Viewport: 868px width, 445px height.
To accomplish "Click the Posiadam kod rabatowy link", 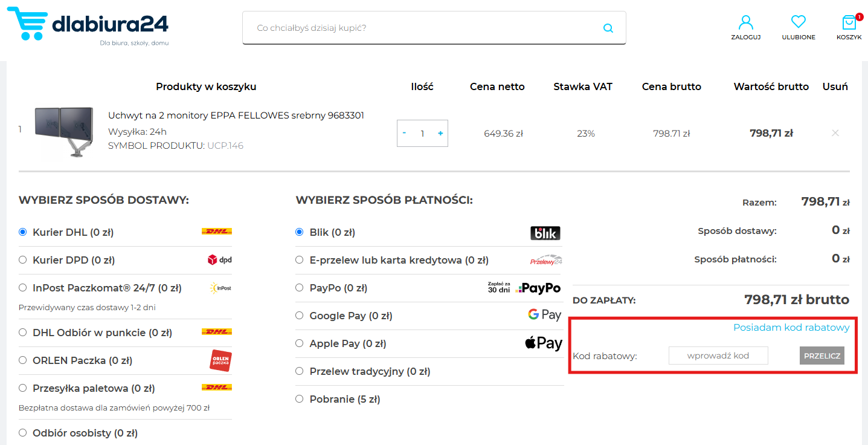I will click(791, 328).
